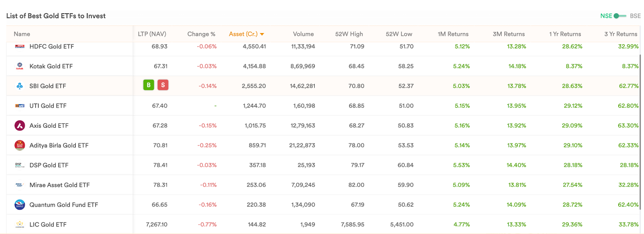Click LIC 52W High value 7,585.95
Screen dimensions: 644x234
353,224
